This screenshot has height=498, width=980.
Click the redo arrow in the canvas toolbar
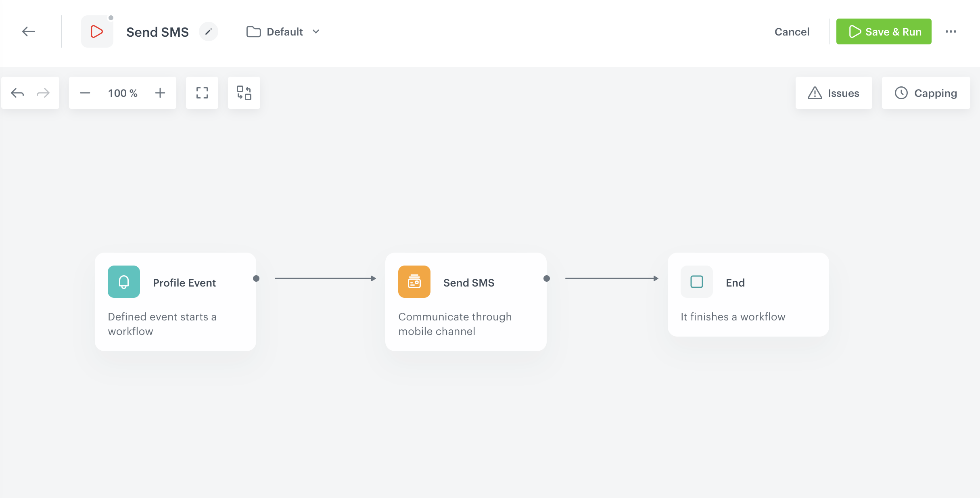pyautogui.click(x=43, y=92)
